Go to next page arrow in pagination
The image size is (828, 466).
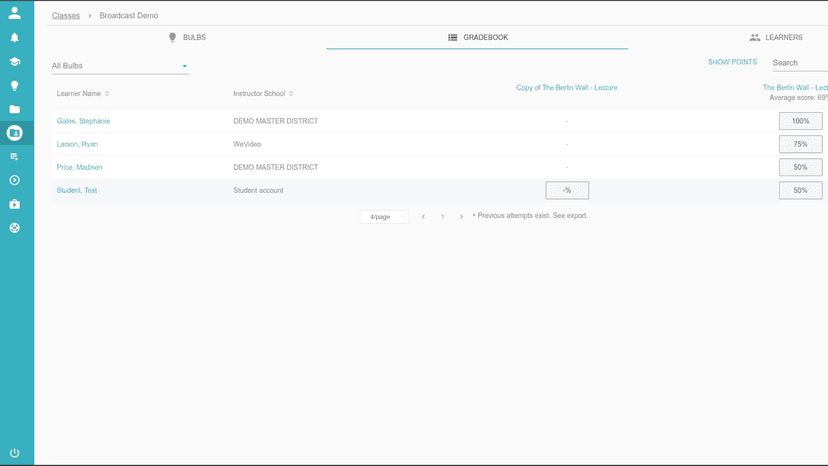[461, 217]
